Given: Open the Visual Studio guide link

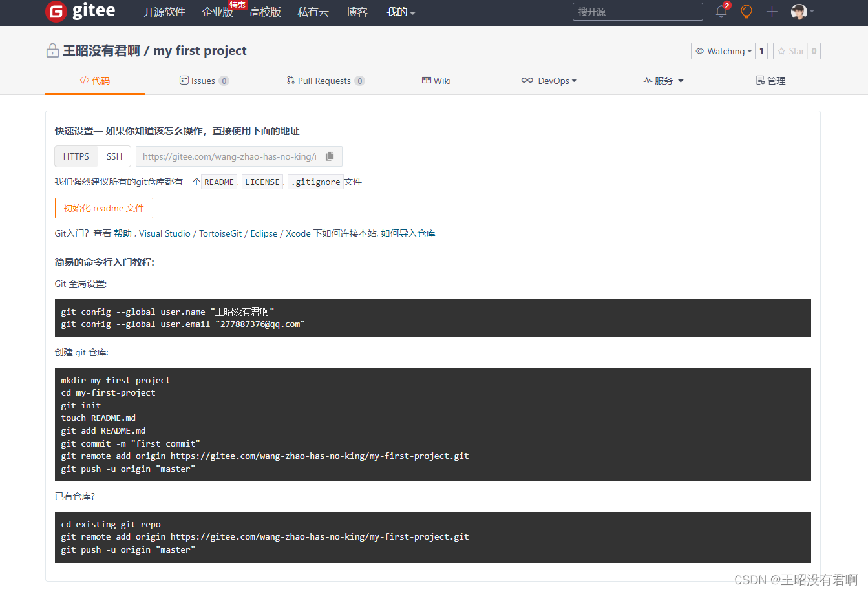Looking at the screenshot, I should [165, 233].
